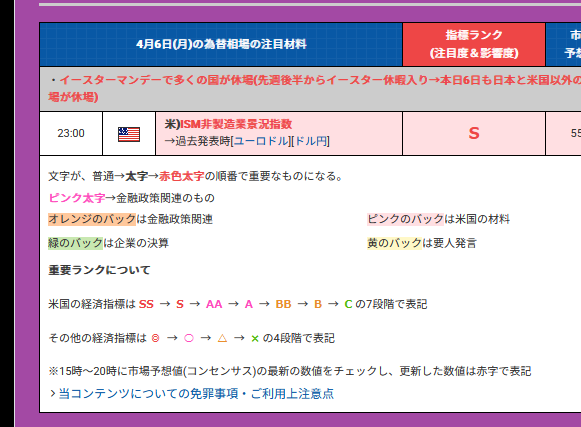581x427 pixels.
Task: Click the イースターマンデー holiday notice text
Action: (314, 89)
